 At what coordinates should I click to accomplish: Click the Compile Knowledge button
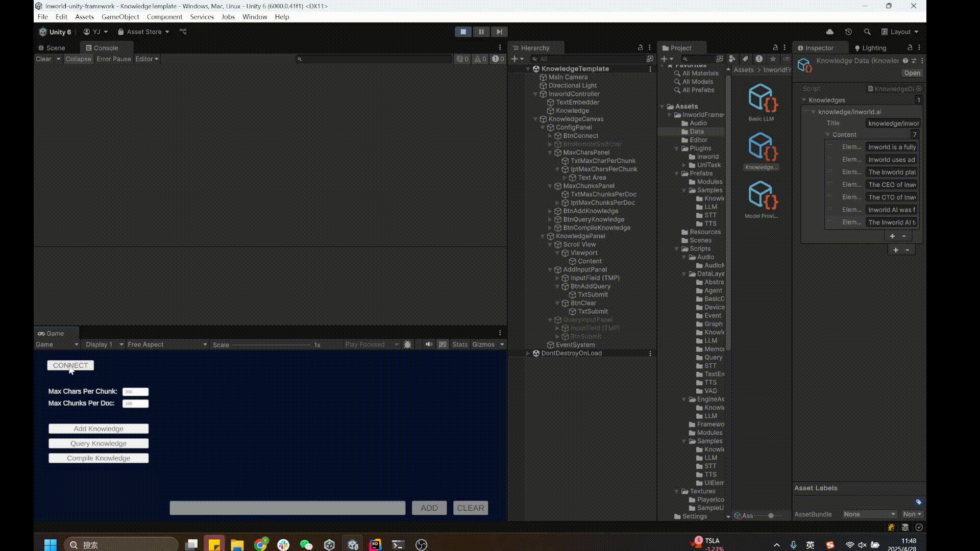click(99, 458)
